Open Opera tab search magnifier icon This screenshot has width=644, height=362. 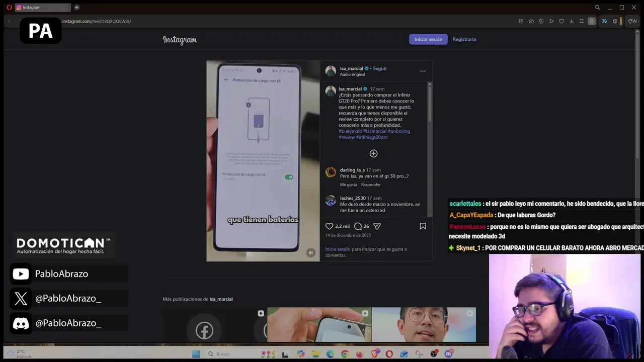coord(597,7)
